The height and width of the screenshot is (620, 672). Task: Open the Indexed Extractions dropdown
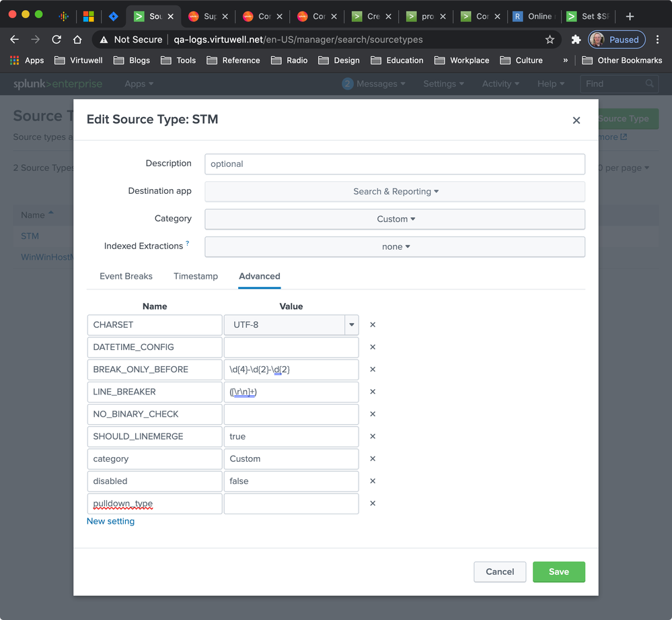coord(395,247)
